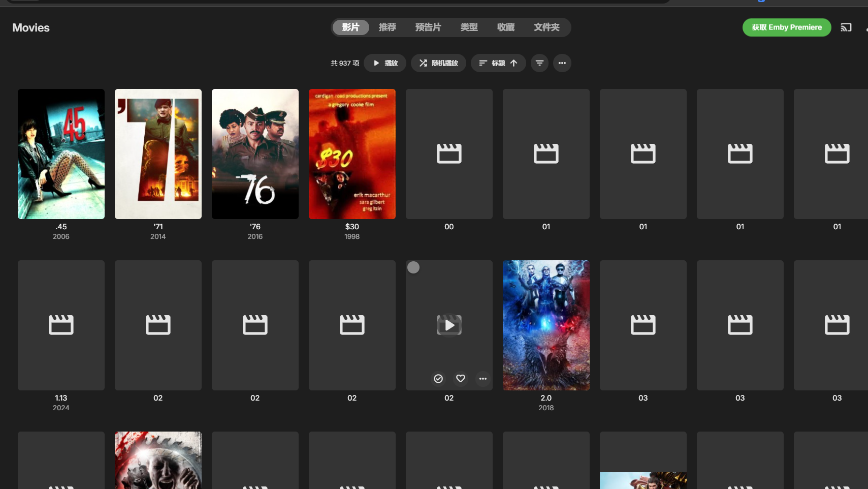Image resolution: width=868 pixels, height=489 pixels.
Task: Open more options on hovered 02 card
Action: (483, 379)
